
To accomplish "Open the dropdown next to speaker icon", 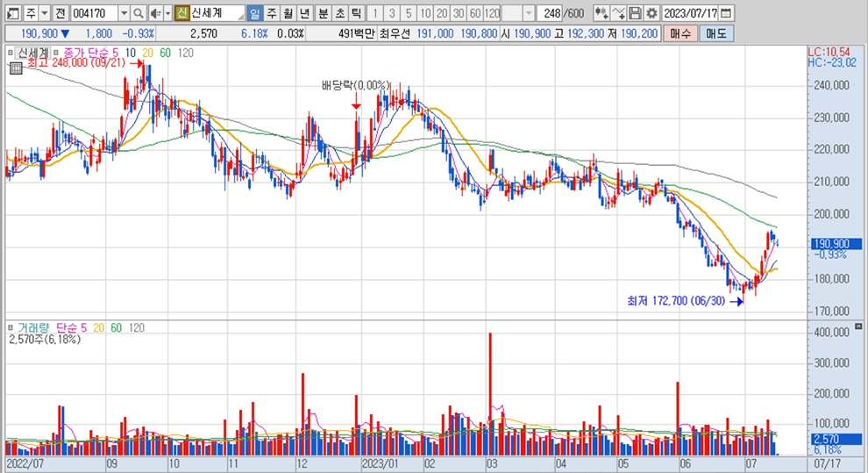I will (167, 13).
